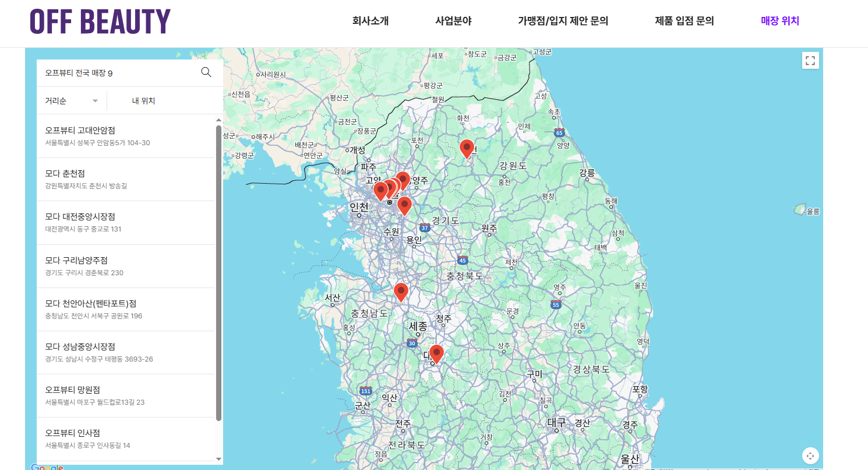Click address 서울특별시 마포구 월드컵로13길 23

coord(95,402)
